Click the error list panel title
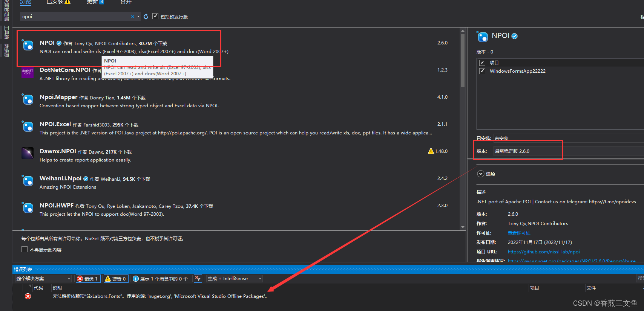 click(x=23, y=269)
